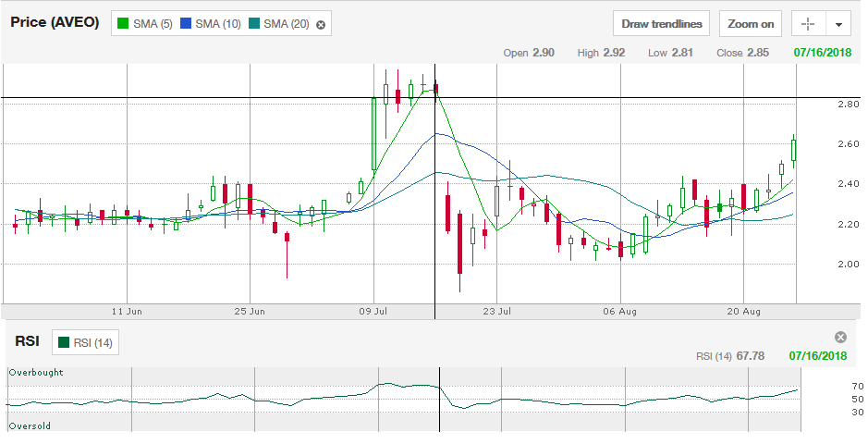
Task: Click the Draw trendlines button
Action: 662,24
